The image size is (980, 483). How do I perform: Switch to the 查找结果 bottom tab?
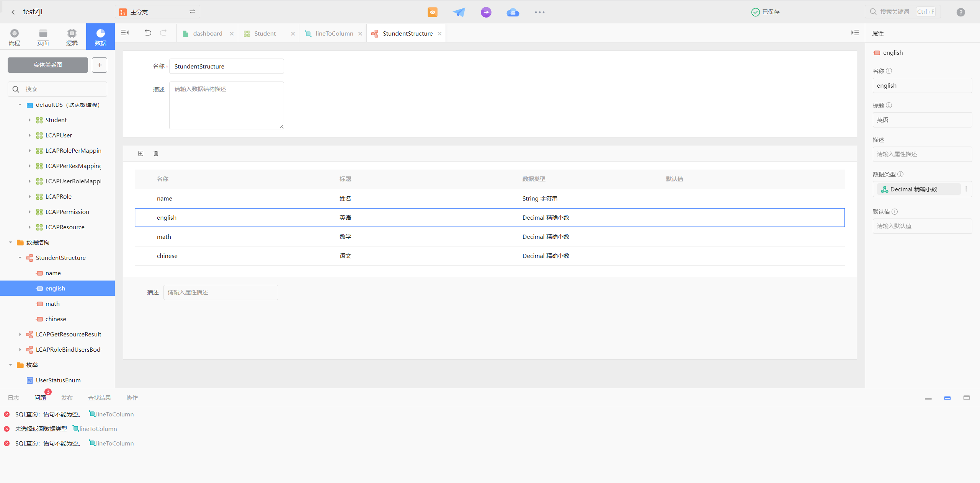[100, 398]
